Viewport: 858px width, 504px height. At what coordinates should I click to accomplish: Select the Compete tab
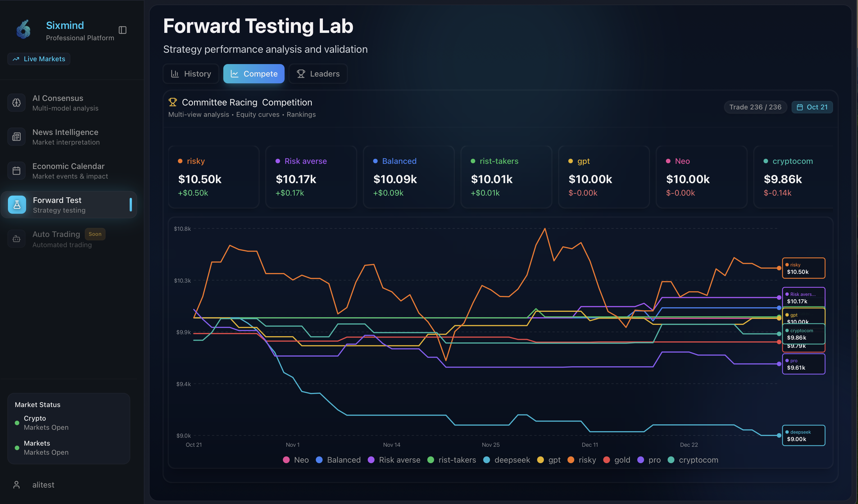click(254, 74)
